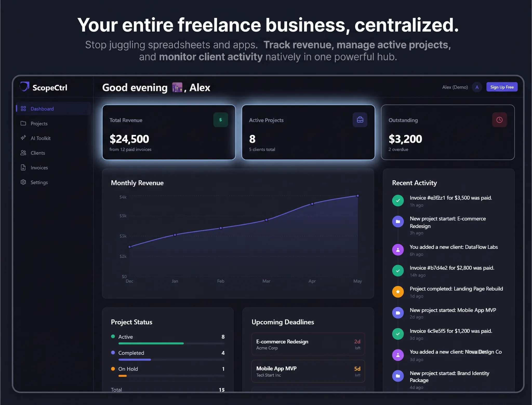Click the On Hold progress bar
Screen dimensions: 532x405
tap(171, 376)
